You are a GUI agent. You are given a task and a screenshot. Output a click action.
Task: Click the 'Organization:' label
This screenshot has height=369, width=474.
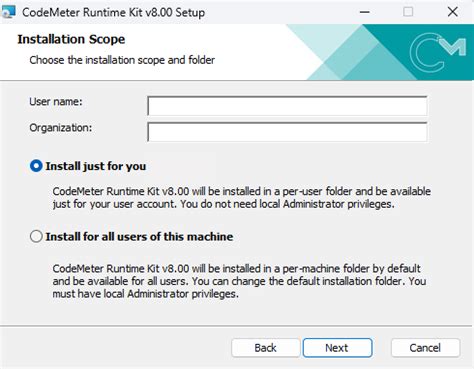tap(61, 128)
